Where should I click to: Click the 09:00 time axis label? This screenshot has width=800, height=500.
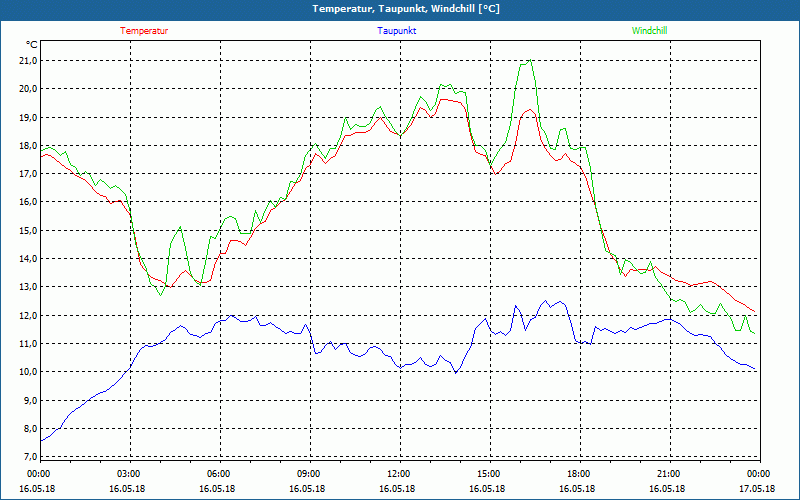coord(309,474)
